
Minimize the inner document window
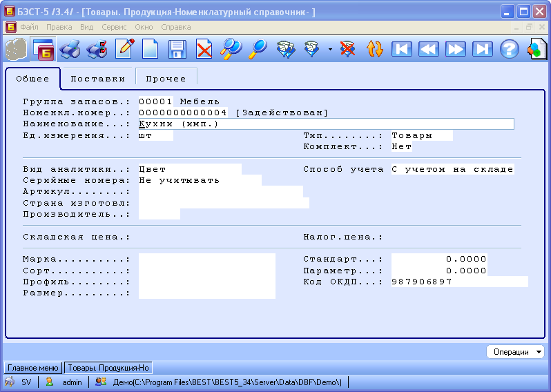coord(516,27)
